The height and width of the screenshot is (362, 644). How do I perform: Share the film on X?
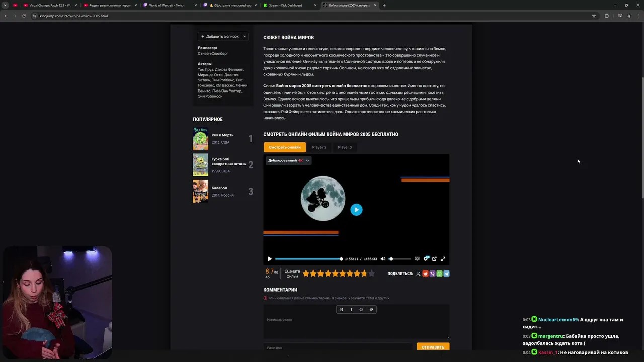click(418, 274)
